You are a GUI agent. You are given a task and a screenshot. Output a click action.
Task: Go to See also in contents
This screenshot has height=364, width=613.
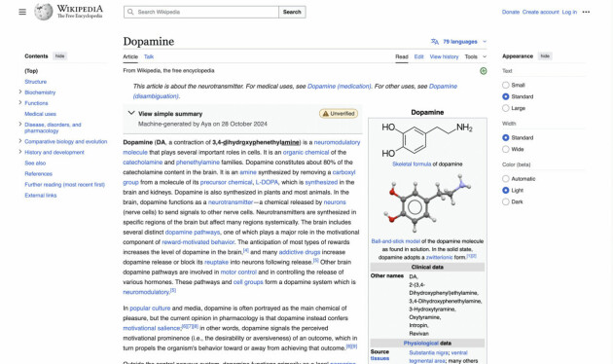click(35, 163)
